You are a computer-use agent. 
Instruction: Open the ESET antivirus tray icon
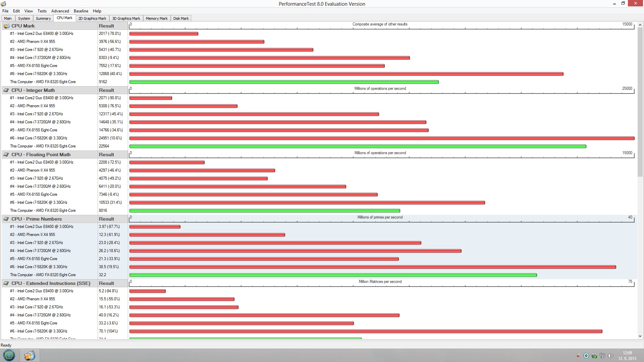point(586,356)
